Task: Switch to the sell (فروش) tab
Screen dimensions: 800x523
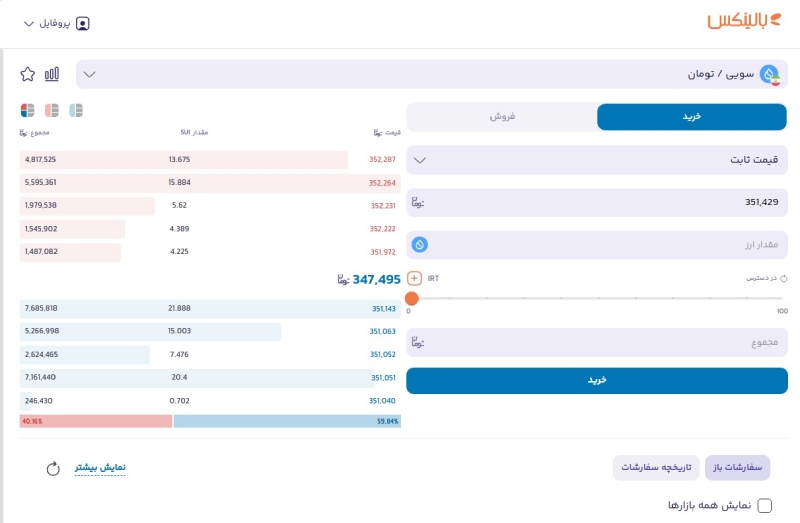Action: (502, 117)
